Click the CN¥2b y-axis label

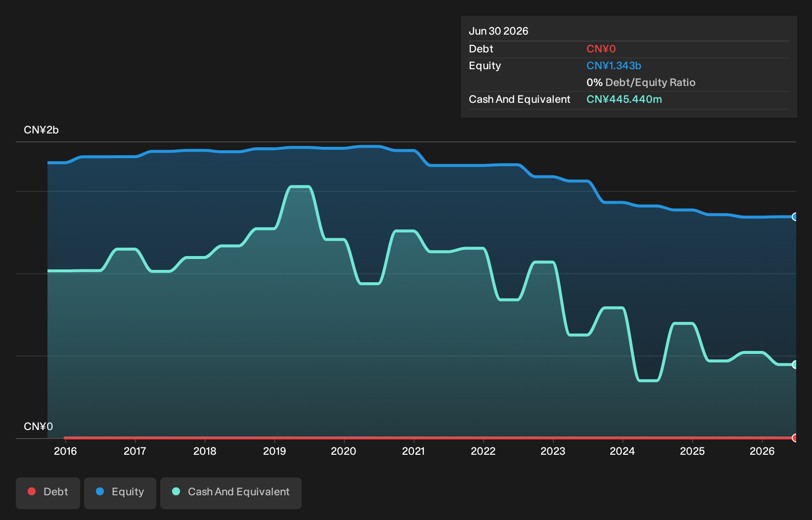[42, 130]
